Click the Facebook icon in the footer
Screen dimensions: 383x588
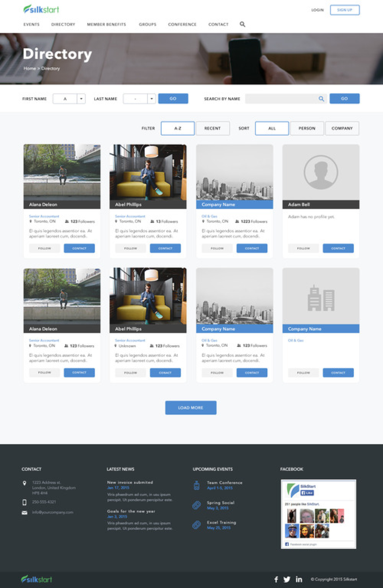click(276, 579)
